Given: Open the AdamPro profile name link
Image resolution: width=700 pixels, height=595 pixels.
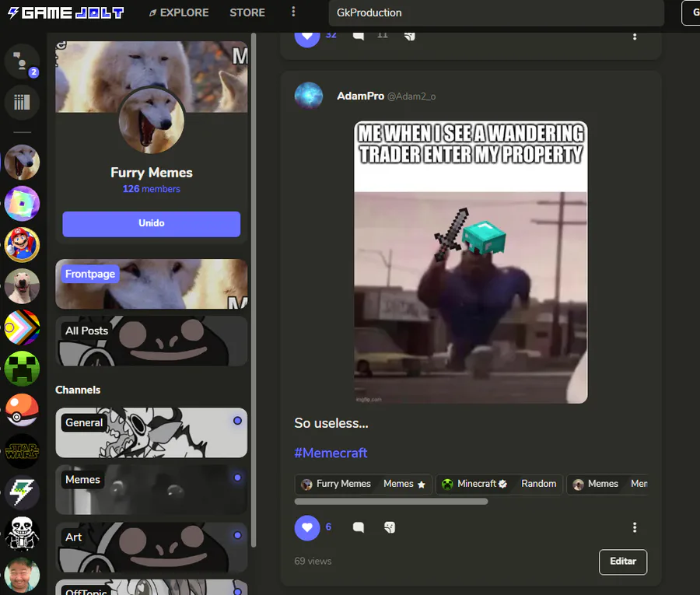Looking at the screenshot, I should [360, 96].
